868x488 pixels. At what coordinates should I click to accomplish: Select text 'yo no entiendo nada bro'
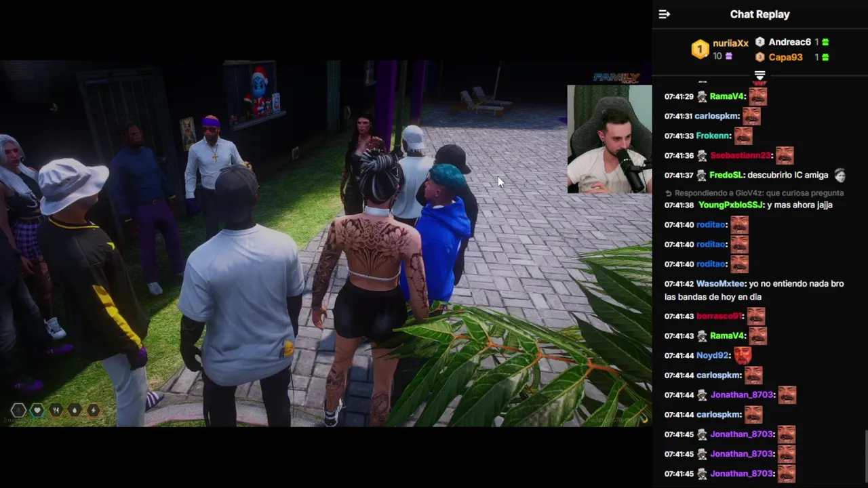tap(796, 283)
